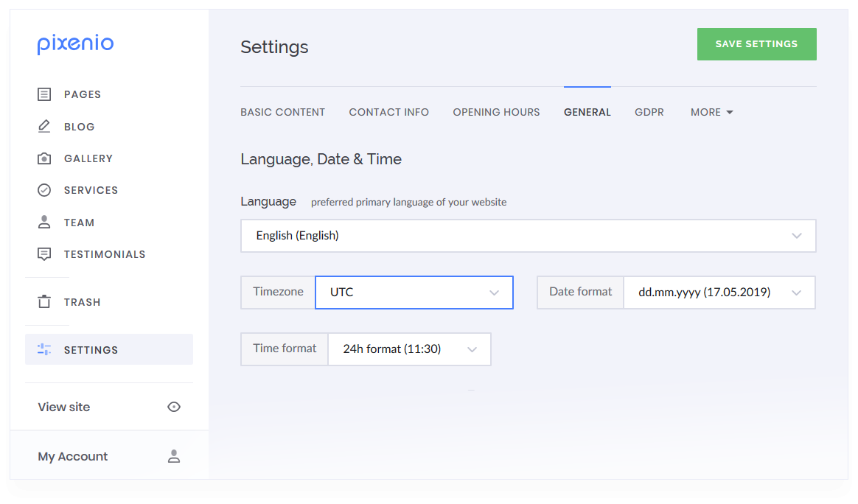Switch to the CONTACT INFO tab
This screenshot has width=858, height=504.
389,112
